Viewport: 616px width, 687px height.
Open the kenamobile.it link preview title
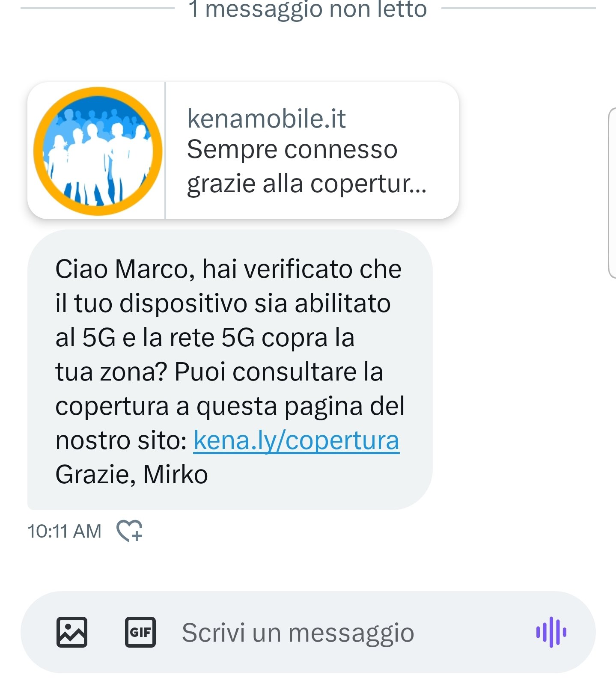pyautogui.click(x=266, y=119)
